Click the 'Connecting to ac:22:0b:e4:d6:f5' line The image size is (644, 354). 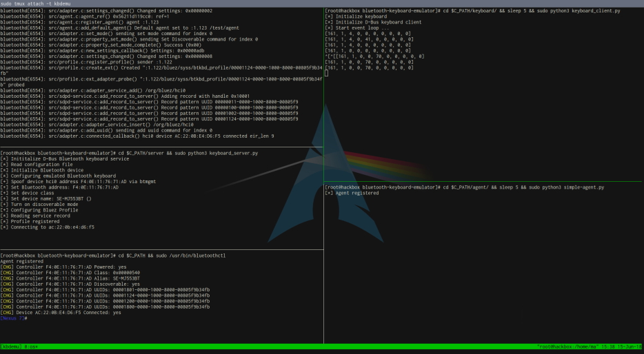(48, 227)
